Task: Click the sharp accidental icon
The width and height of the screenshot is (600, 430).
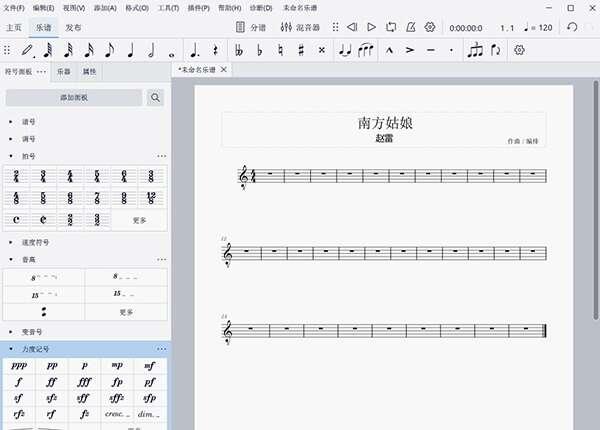Action: pyautogui.click(x=300, y=49)
